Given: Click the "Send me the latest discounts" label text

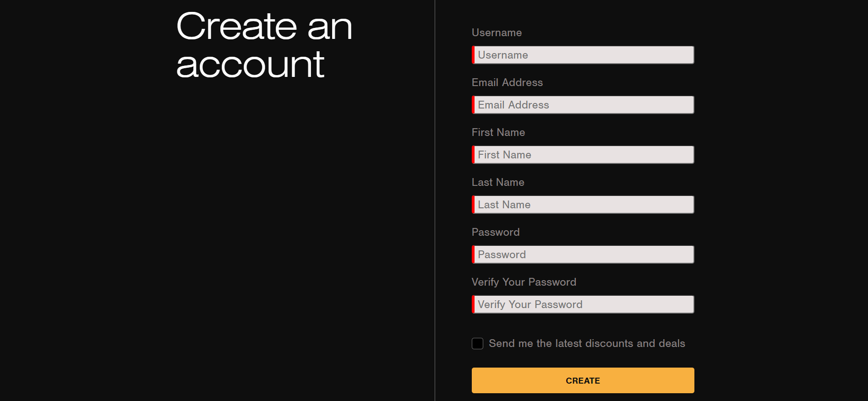Looking at the screenshot, I should pos(587,343).
